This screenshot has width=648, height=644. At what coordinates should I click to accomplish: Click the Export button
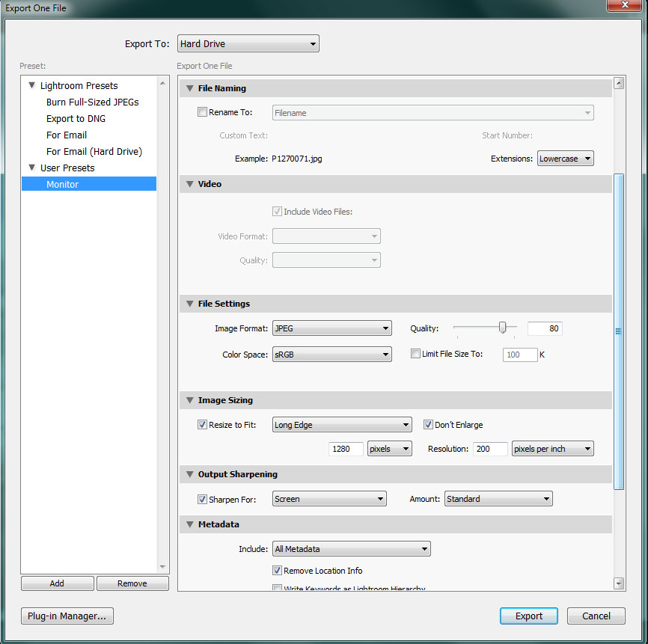(x=528, y=616)
